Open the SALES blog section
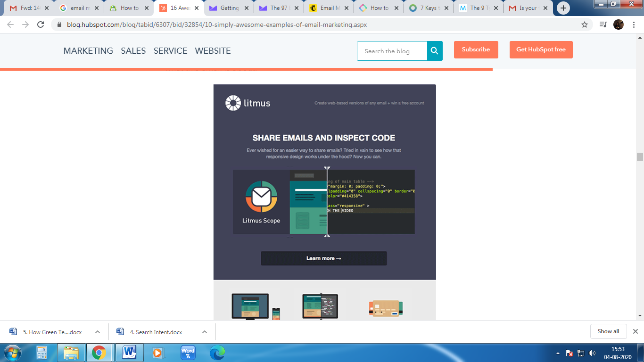Screen dimensions: 644x362 (133, 51)
